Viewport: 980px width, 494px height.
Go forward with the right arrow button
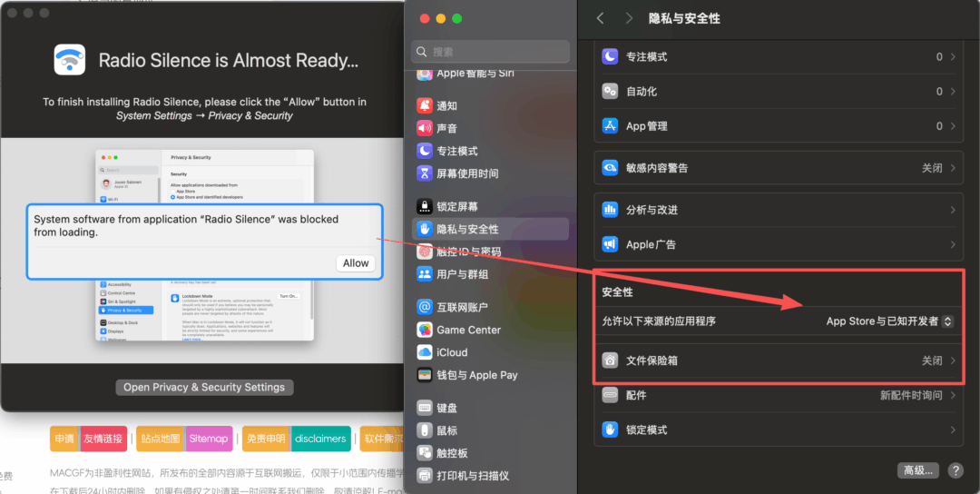tap(629, 18)
